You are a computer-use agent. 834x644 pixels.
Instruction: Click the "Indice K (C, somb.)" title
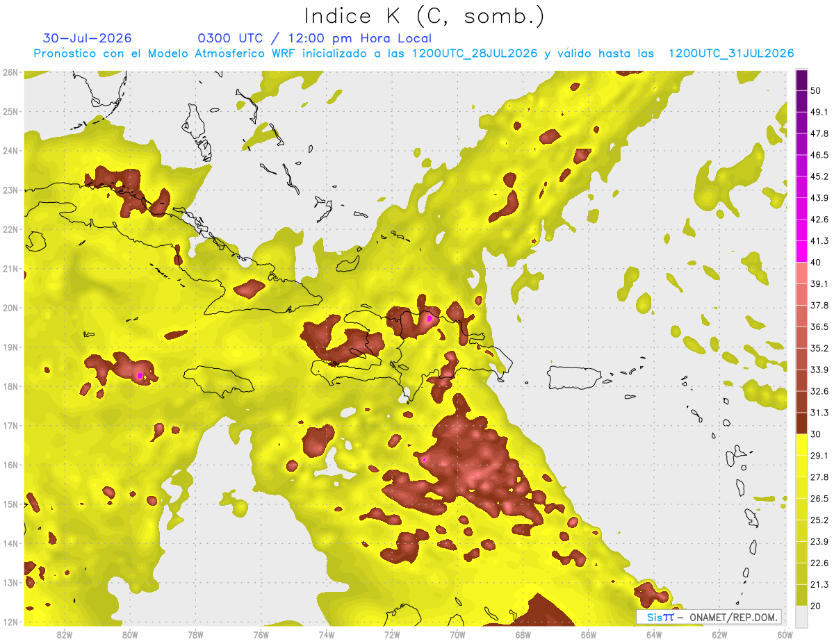(x=424, y=16)
